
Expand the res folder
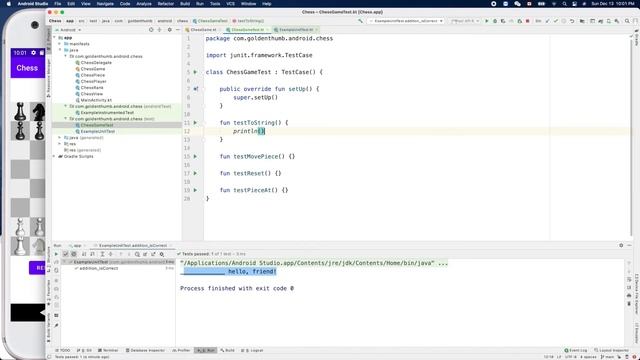60,144
